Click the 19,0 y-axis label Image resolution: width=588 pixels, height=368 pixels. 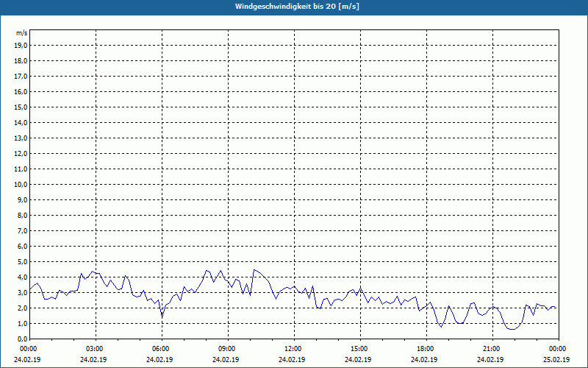21,46
